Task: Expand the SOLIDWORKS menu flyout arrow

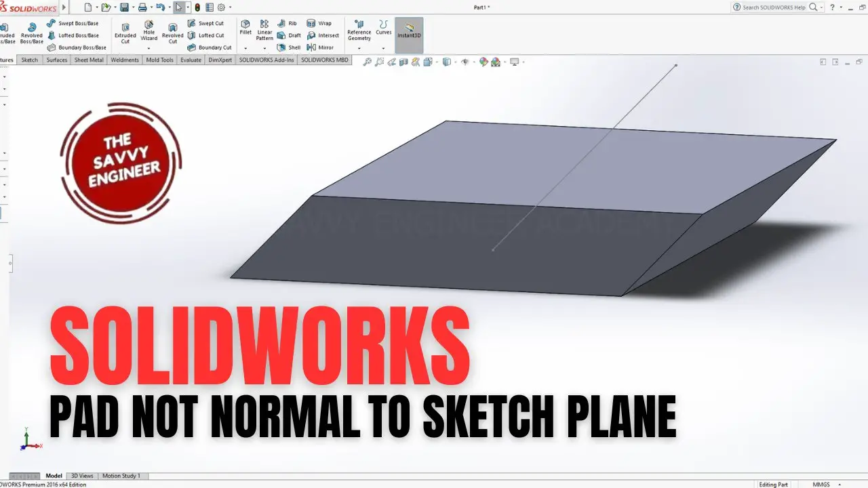Action: coord(64,7)
